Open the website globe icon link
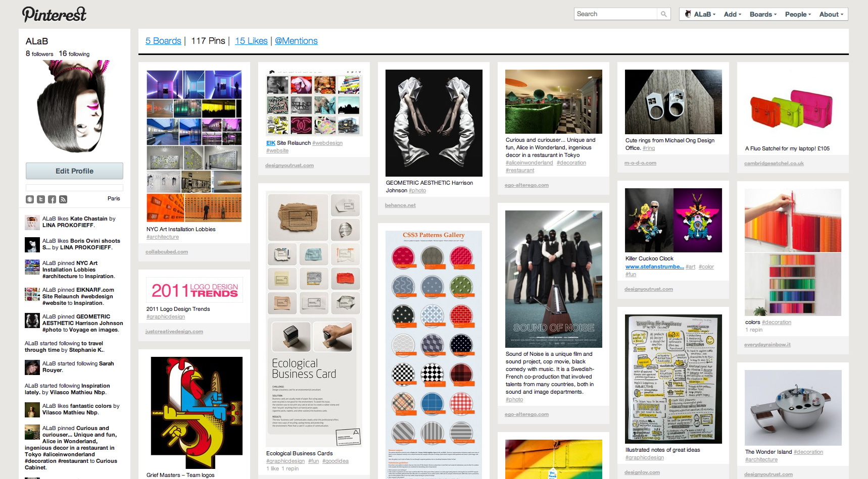 click(30, 199)
